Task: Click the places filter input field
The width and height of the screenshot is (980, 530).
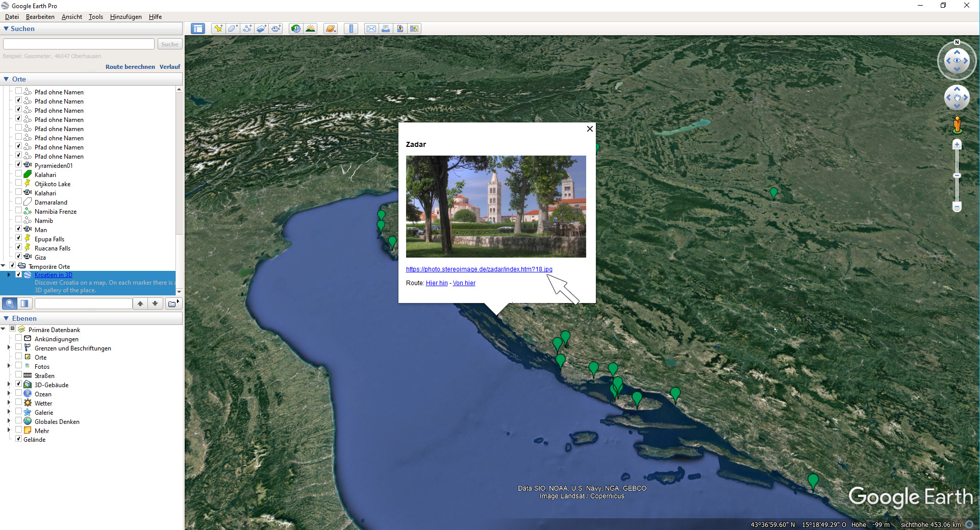Action: coord(84,304)
